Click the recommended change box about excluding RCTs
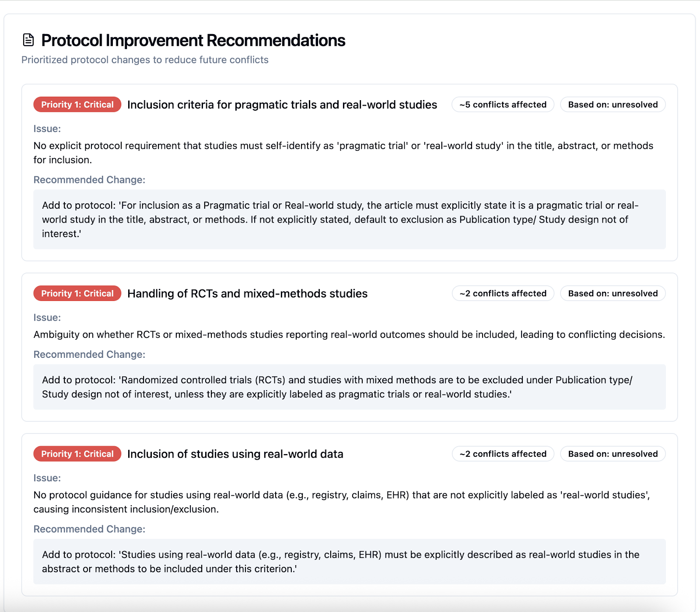Image resolution: width=700 pixels, height=612 pixels. pyautogui.click(x=349, y=387)
